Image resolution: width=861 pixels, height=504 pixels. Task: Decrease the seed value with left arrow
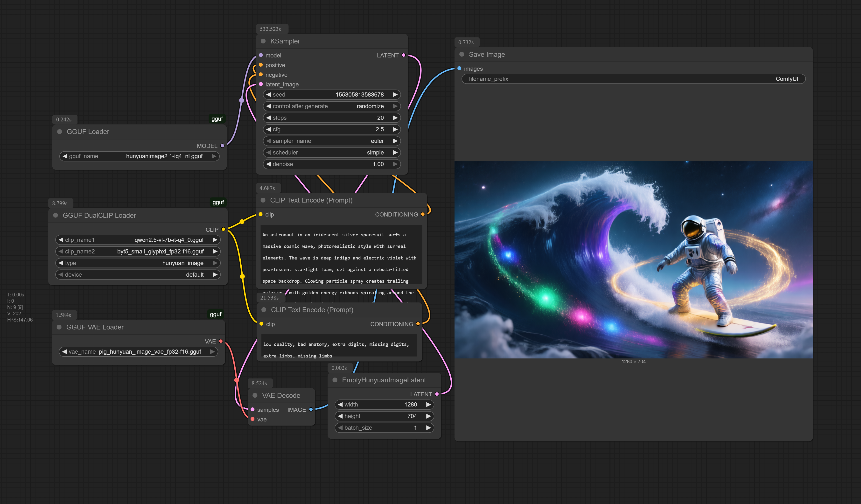point(269,95)
